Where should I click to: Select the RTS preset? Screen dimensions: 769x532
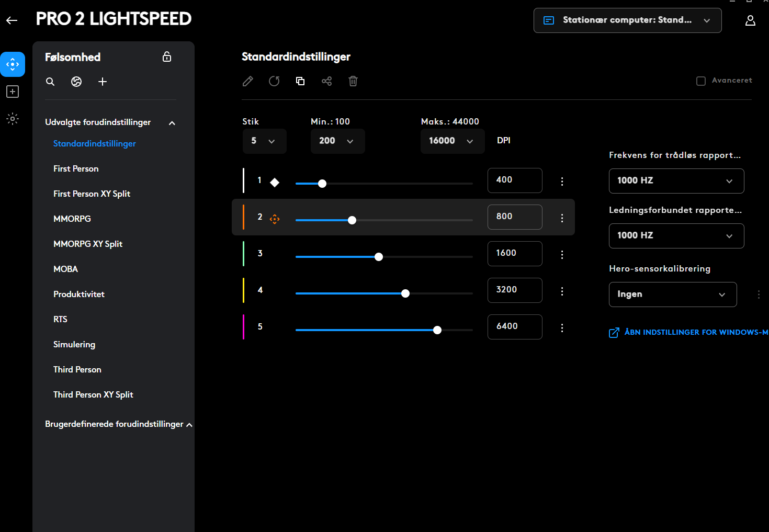coord(60,319)
